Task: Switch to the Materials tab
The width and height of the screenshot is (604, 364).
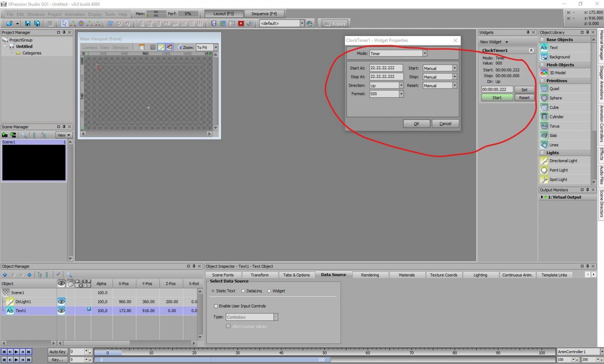Action: pos(406,275)
